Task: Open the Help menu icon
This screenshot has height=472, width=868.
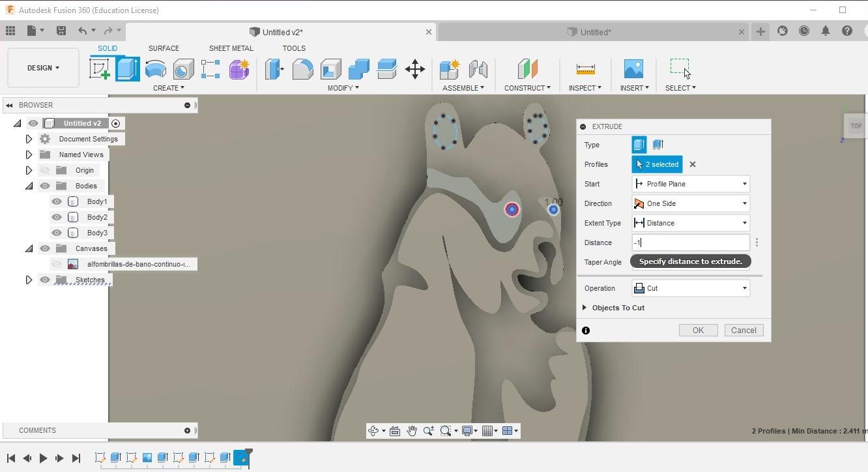Action: (x=847, y=31)
